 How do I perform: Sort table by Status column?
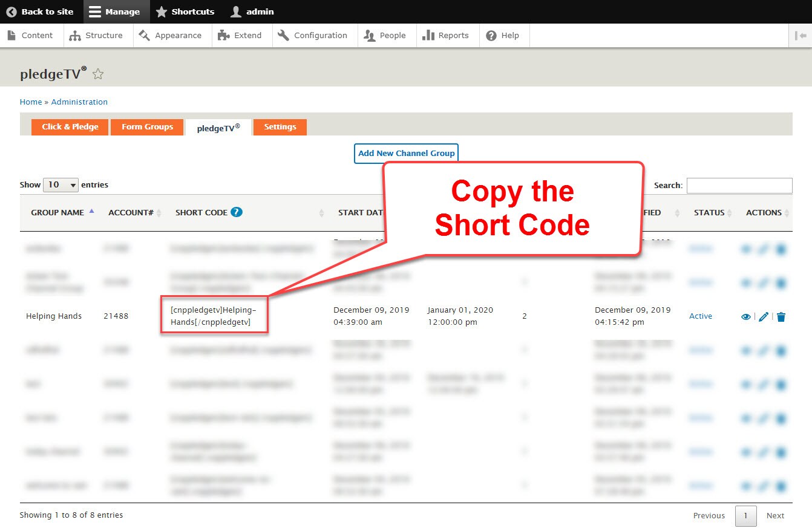(x=713, y=212)
